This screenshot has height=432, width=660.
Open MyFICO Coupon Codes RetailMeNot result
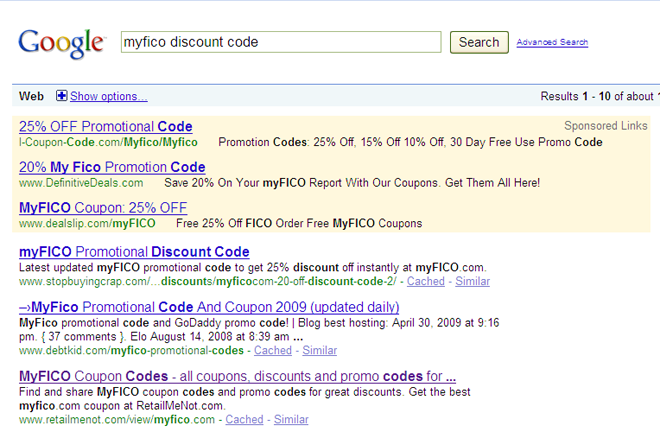pos(237,376)
